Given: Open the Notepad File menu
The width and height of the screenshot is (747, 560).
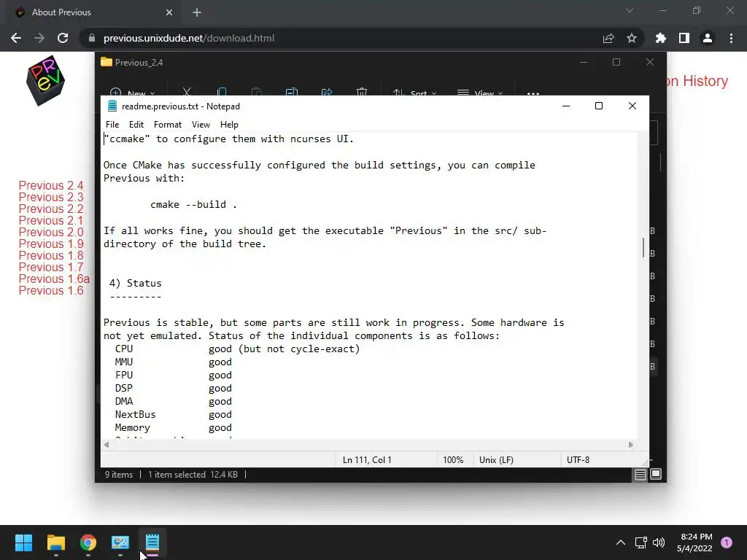Looking at the screenshot, I should coord(112,124).
